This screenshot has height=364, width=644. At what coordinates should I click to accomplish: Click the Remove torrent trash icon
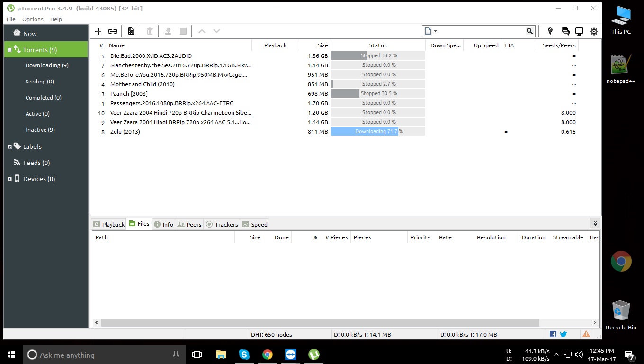(x=150, y=31)
